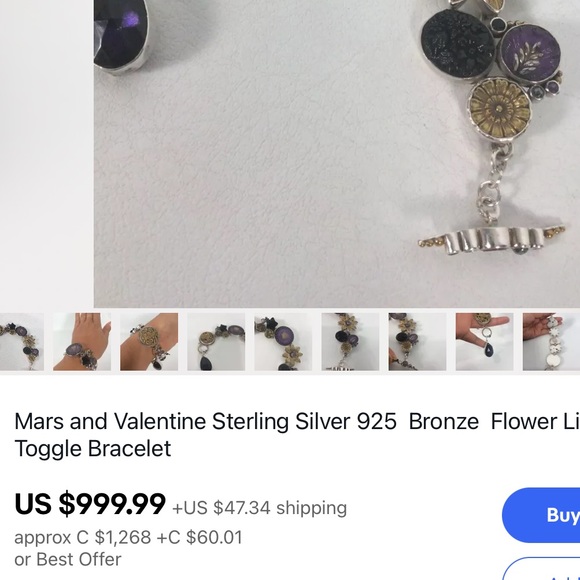This screenshot has width=580, height=580.
Task: Click the faceted purple gem at image top-left
Action: [x=121, y=35]
